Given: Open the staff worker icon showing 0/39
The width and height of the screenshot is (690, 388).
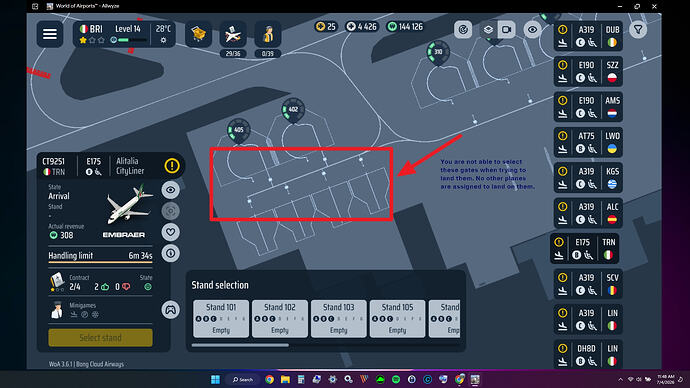Looking at the screenshot, I should (x=268, y=34).
